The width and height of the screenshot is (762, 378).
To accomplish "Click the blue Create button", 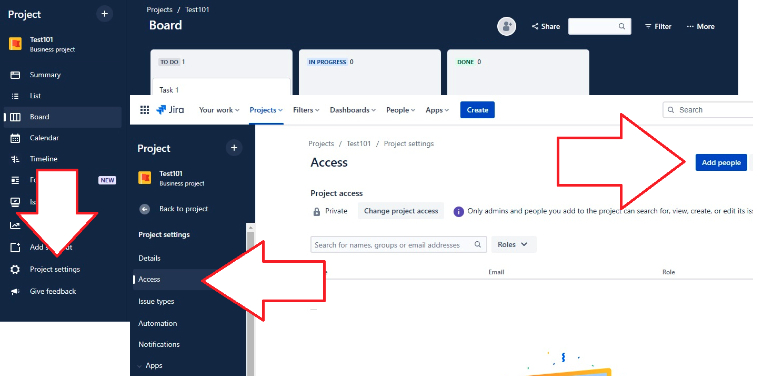I will coord(477,110).
